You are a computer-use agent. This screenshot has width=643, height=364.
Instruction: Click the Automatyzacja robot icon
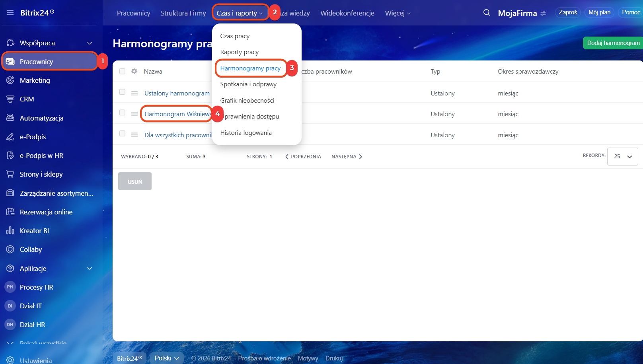point(10,118)
